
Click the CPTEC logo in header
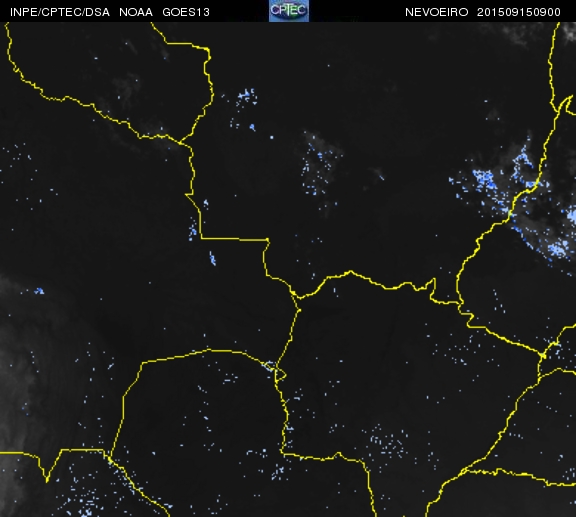pyautogui.click(x=289, y=11)
